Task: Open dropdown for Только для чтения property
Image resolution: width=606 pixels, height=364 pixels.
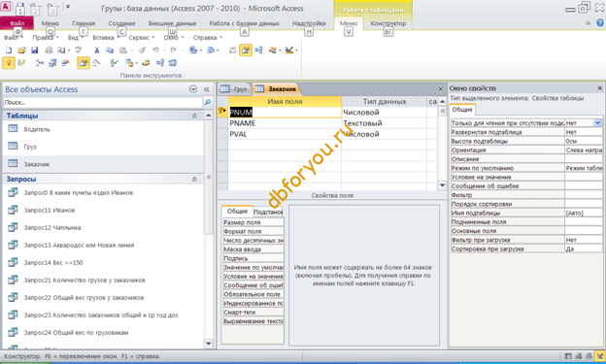Action: tap(598, 123)
